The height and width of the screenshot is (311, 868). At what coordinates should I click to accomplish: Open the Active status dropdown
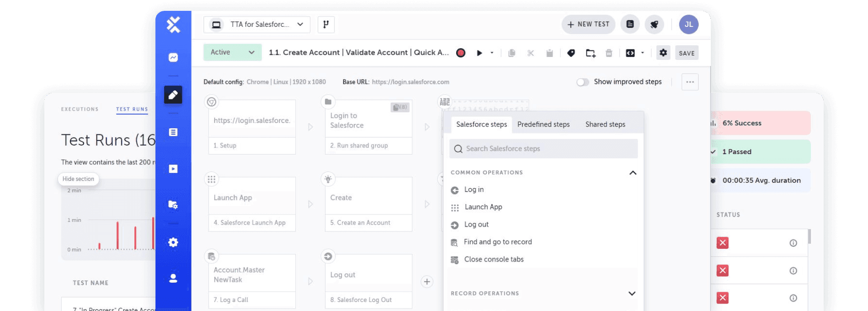coord(232,52)
